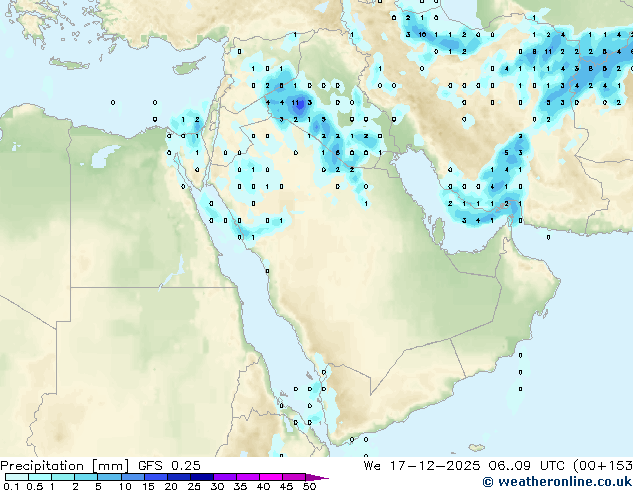This screenshot has width=634, height=490.
Task: Click the legend label '25'
Action: [194, 486]
